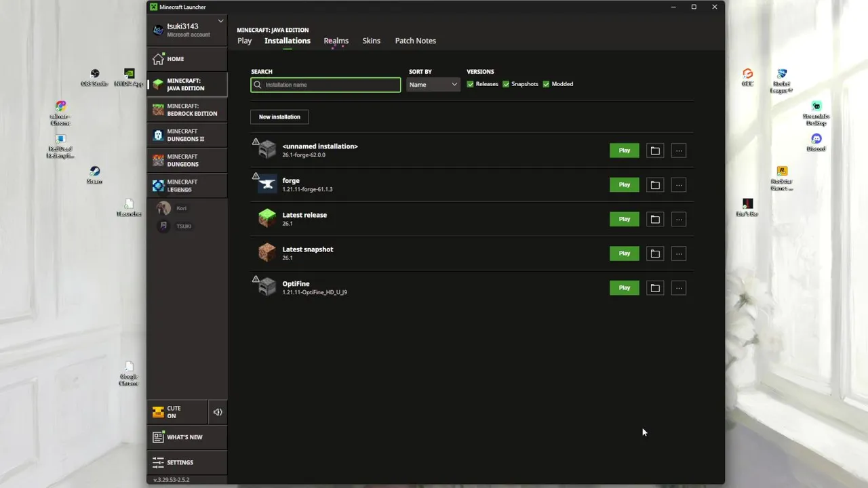Viewport: 868px width, 488px height.
Task: Switch to the Realms tab
Action: [x=336, y=41]
